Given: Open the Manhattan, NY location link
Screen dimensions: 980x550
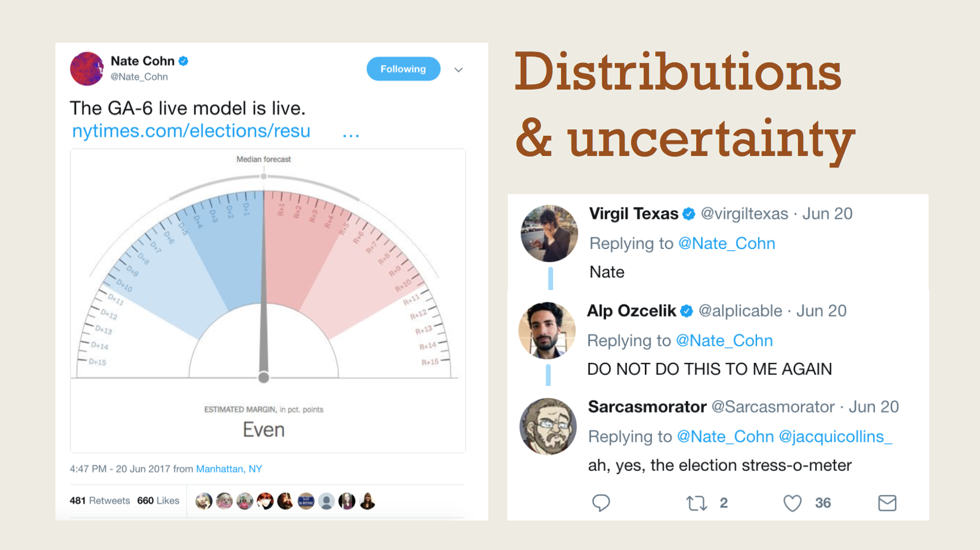Looking at the screenshot, I should 229,469.
